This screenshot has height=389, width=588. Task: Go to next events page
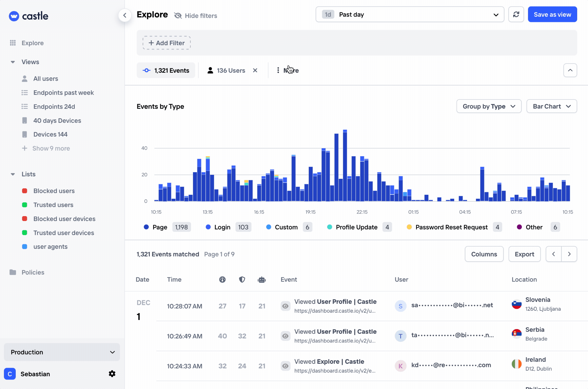tap(569, 254)
